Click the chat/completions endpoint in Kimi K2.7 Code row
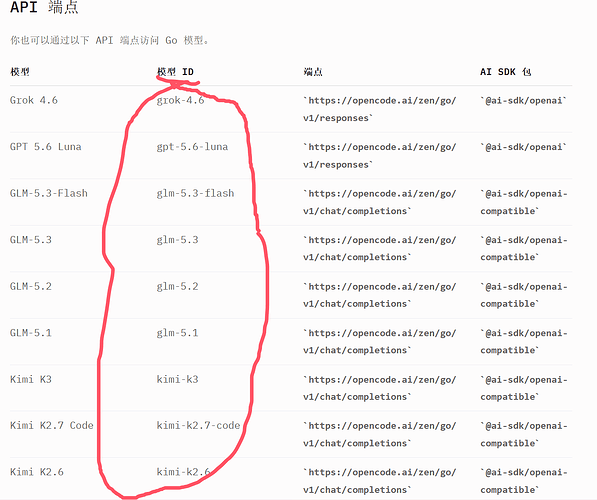The height and width of the screenshot is (500, 597). (x=380, y=434)
